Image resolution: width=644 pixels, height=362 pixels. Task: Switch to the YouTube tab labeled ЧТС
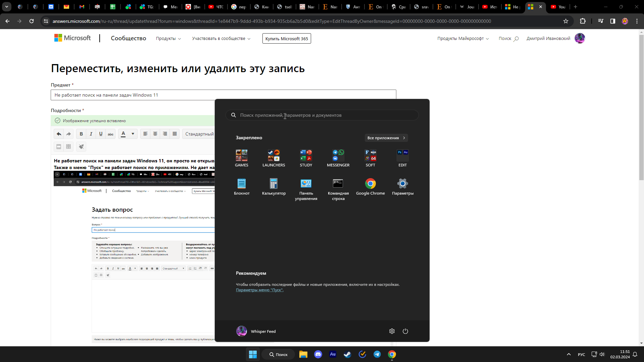(216, 7)
